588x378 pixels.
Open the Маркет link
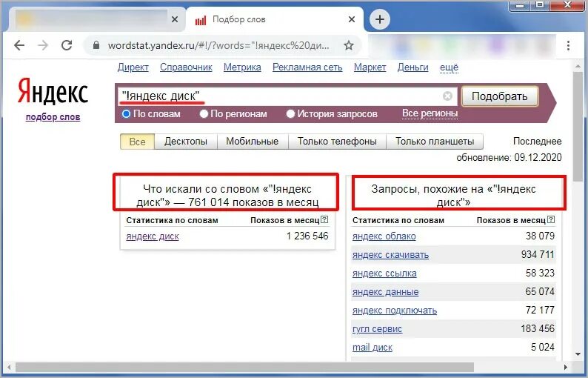click(370, 67)
